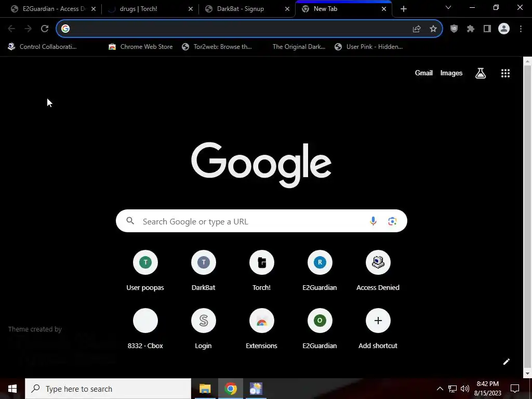
Task: Switch to the drugs | Torch! tab
Action: (x=150, y=9)
